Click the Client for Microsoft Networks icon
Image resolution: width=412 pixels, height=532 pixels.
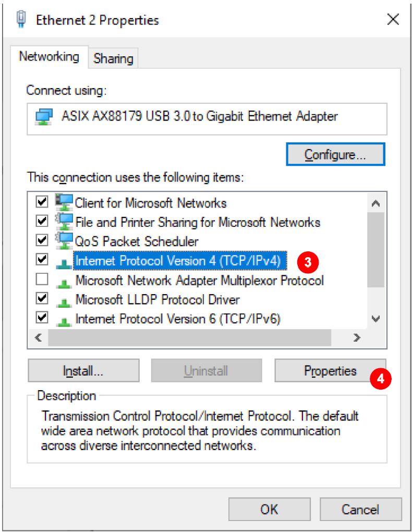point(65,202)
